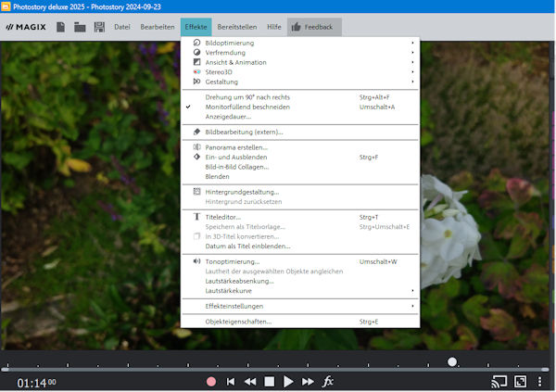Expand the Effekteinstellungen submenu
The height and width of the screenshot is (392, 556).
pyautogui.click(x=300, y=306)
